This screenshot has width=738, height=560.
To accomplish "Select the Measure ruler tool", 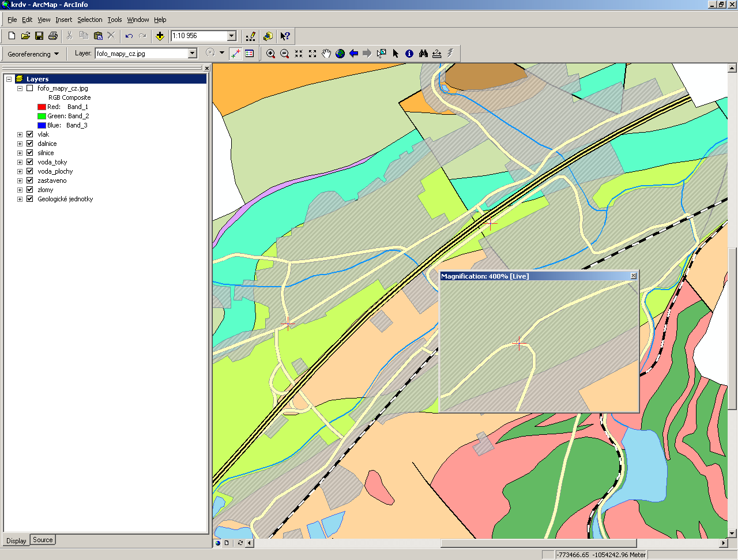I will (437, 54).
